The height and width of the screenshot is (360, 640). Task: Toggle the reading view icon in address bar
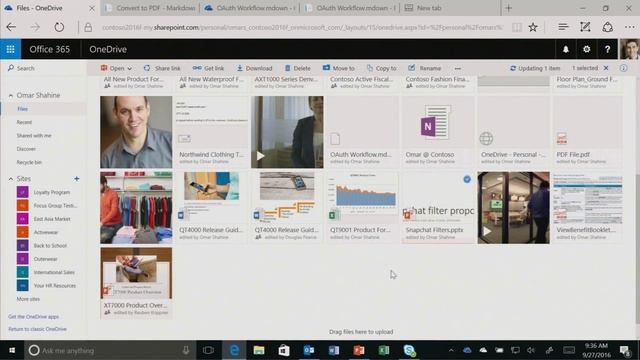coord(517,27)
